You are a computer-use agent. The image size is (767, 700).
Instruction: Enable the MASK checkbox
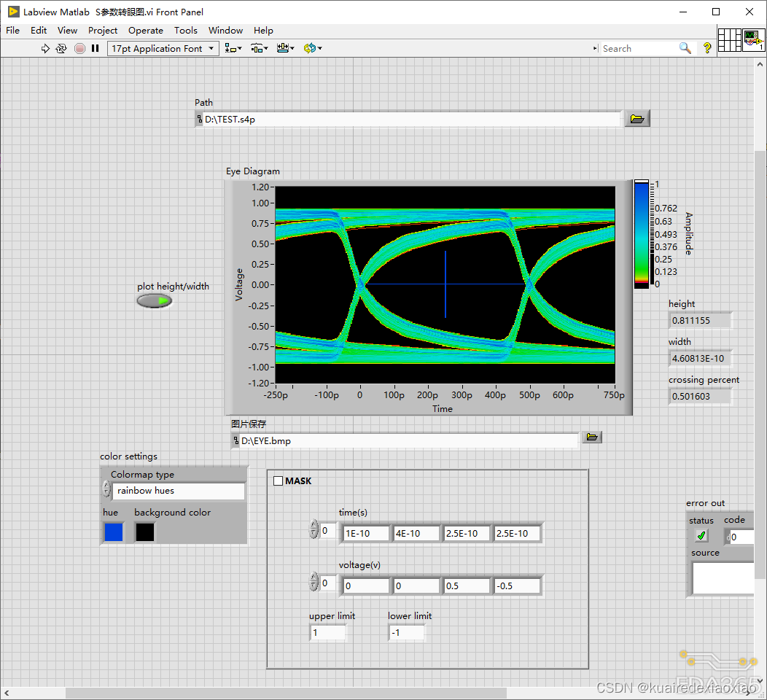[x=279, y=481]
